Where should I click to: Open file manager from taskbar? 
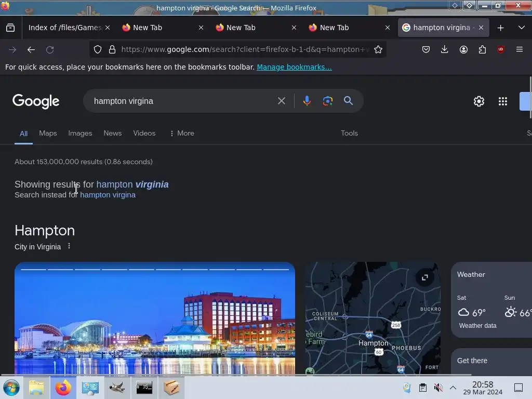36,388
